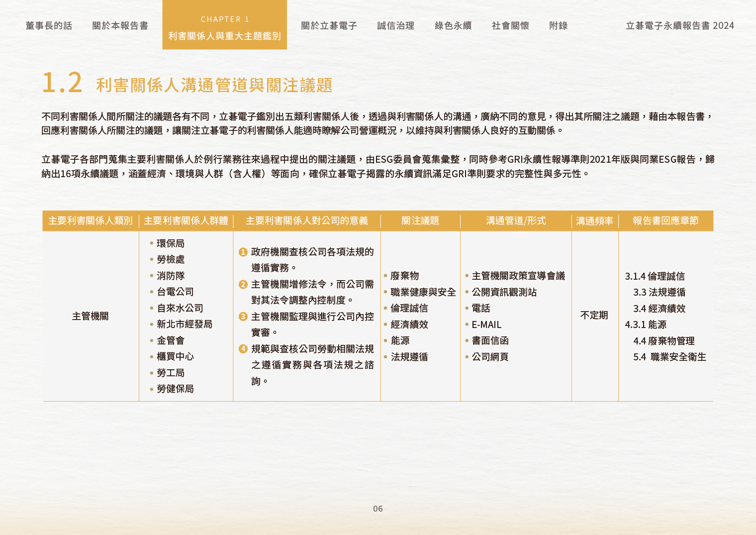Click 櫃買中心 list item
The height and width of the screenshot is (535, 756).
click(x=175, y=356)
